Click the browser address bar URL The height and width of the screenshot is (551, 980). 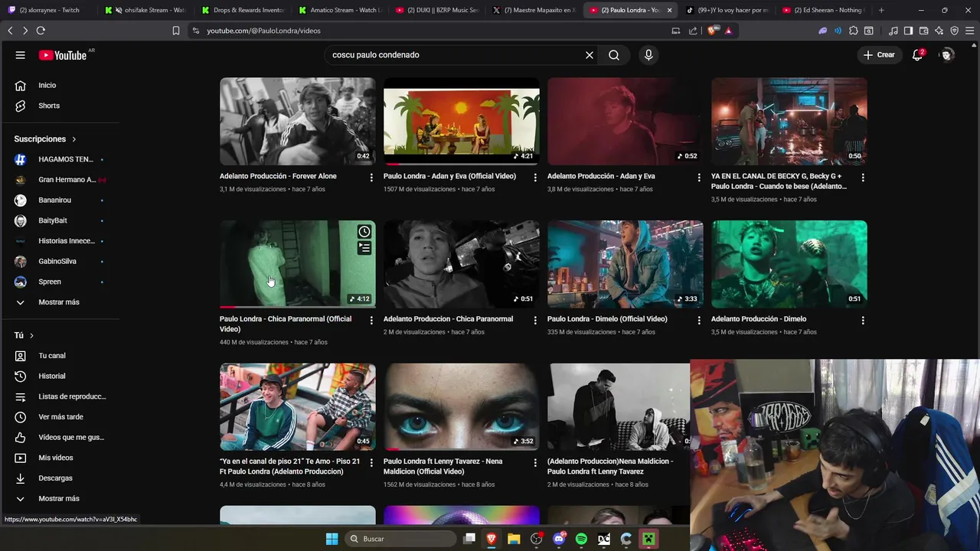coord(263,31)
